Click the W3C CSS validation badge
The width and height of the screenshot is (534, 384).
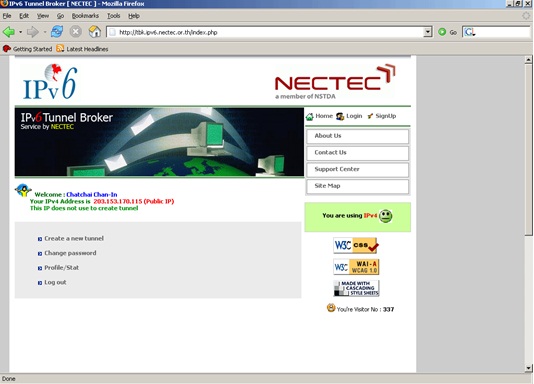(356, 245)
